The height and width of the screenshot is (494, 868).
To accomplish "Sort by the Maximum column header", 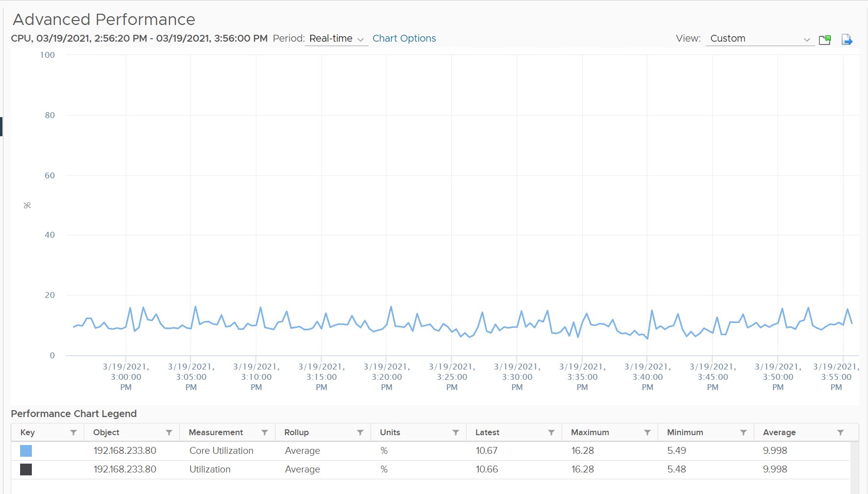I will click(590, 432).
